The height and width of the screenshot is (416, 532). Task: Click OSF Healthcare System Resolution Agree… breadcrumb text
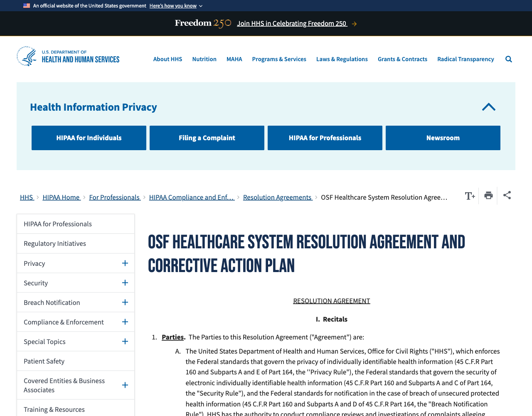pos(384,197)
